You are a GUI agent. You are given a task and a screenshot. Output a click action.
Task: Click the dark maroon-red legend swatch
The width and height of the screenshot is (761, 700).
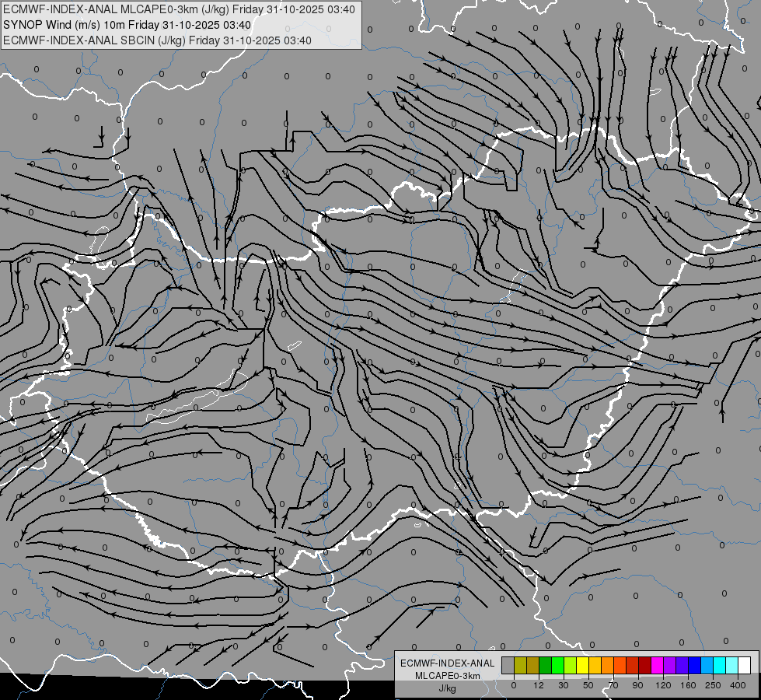click(x=645, y=665)
